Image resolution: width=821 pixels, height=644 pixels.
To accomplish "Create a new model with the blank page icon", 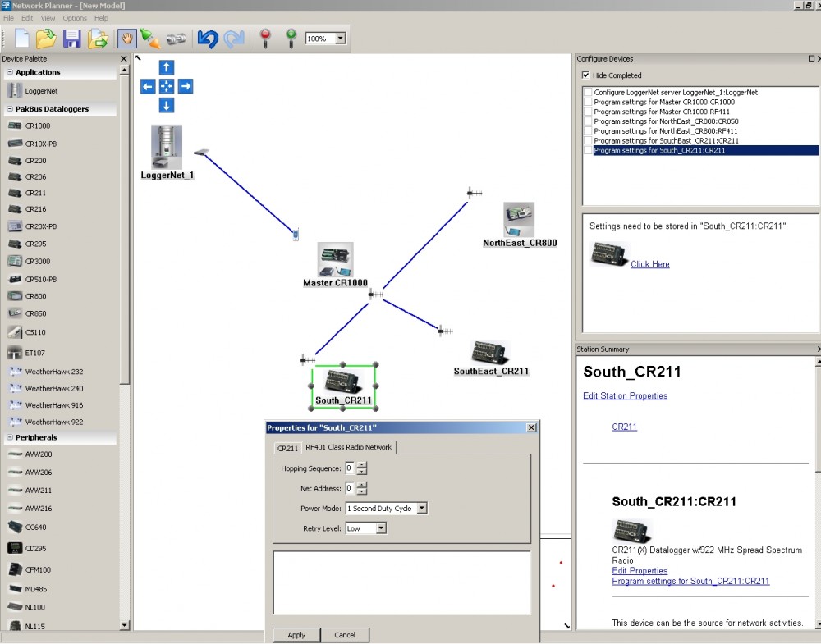I will point(22,39).
